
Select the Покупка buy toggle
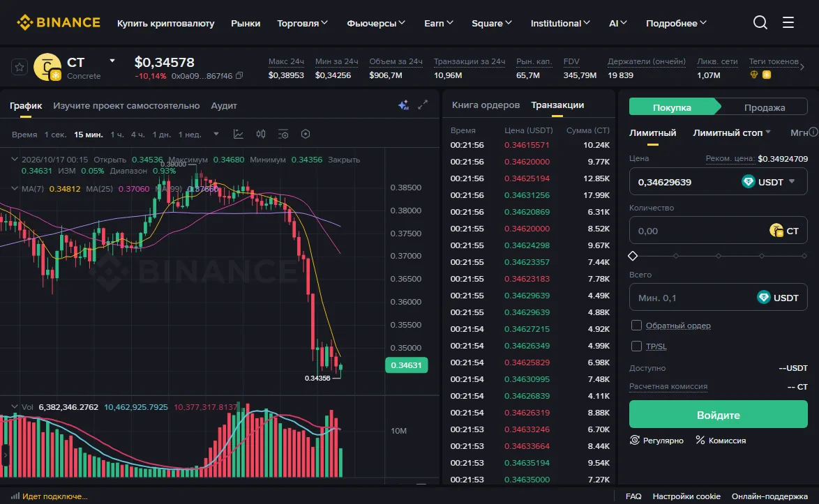click(673, 107)
